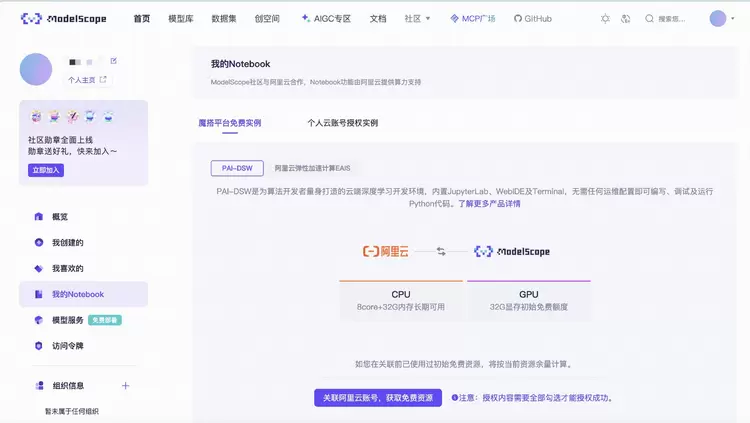Open 概览 overview in sidebar
This screenshot has width=750, height=423.
(x=60, y=216)
